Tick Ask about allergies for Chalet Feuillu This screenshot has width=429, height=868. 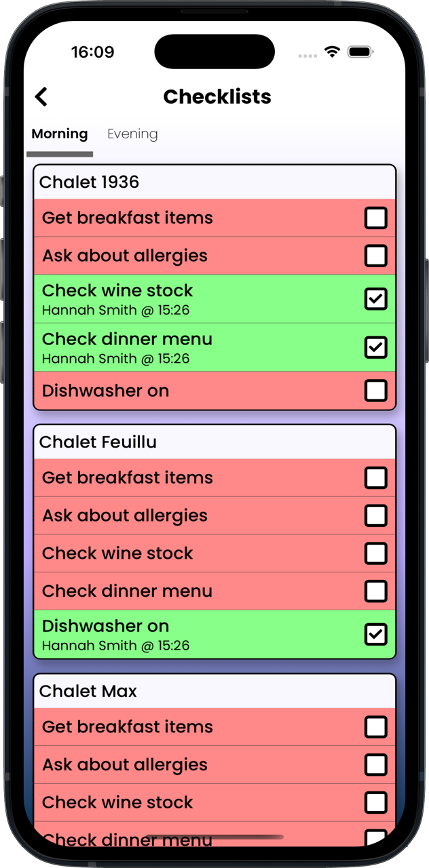coord(375,515)
